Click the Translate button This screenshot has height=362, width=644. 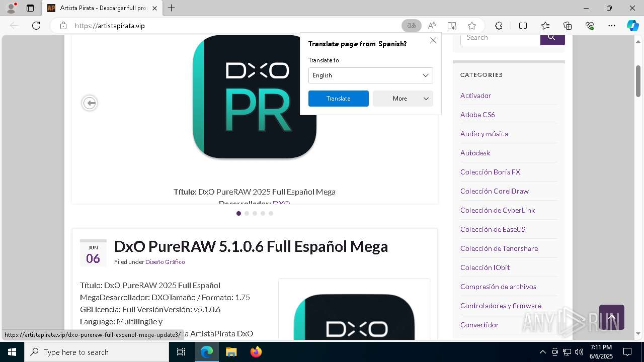pos(339,99)
